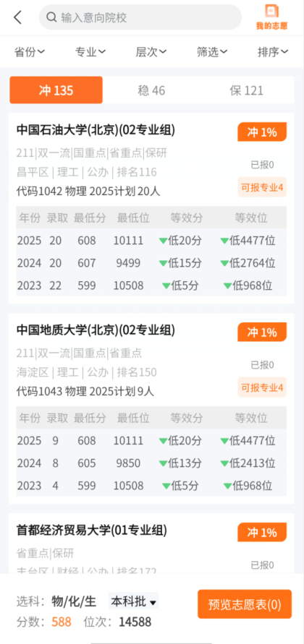Change batch via 本科批 dropdown
This screenshot has height=644, width=304.
tap(133, 602)
